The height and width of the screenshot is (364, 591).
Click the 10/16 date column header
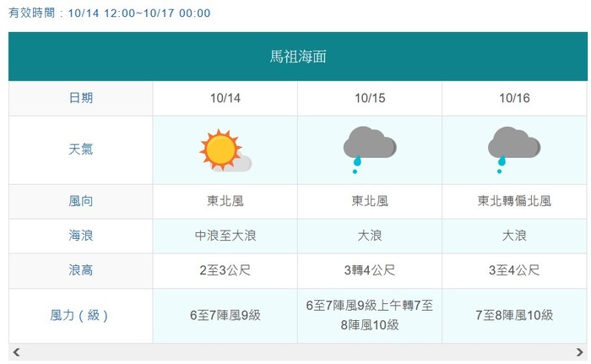click(x=514, y=99)
